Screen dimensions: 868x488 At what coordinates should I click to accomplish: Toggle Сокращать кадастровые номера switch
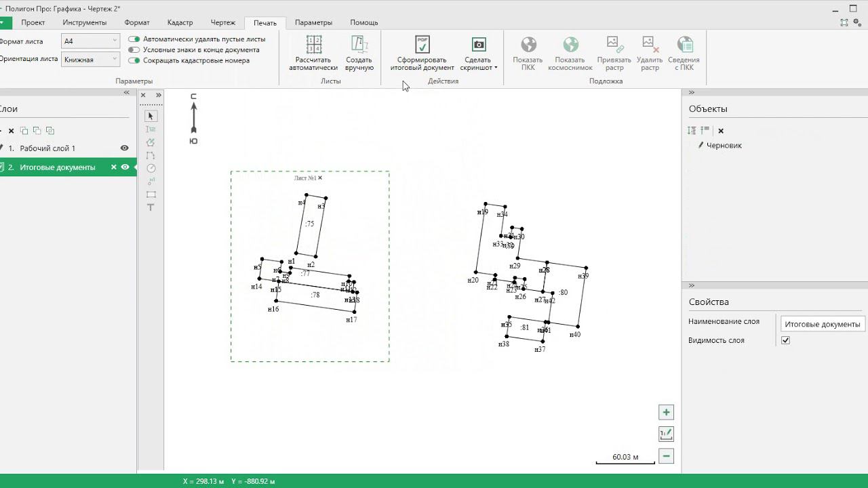[134, 60]
